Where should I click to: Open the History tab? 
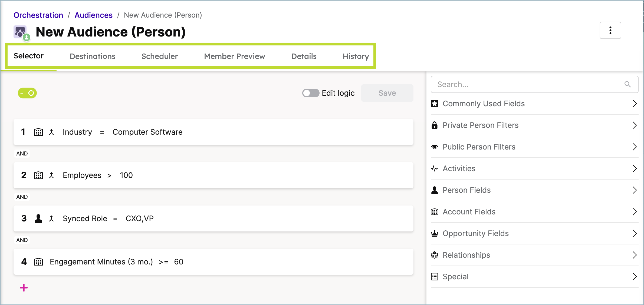356,56
